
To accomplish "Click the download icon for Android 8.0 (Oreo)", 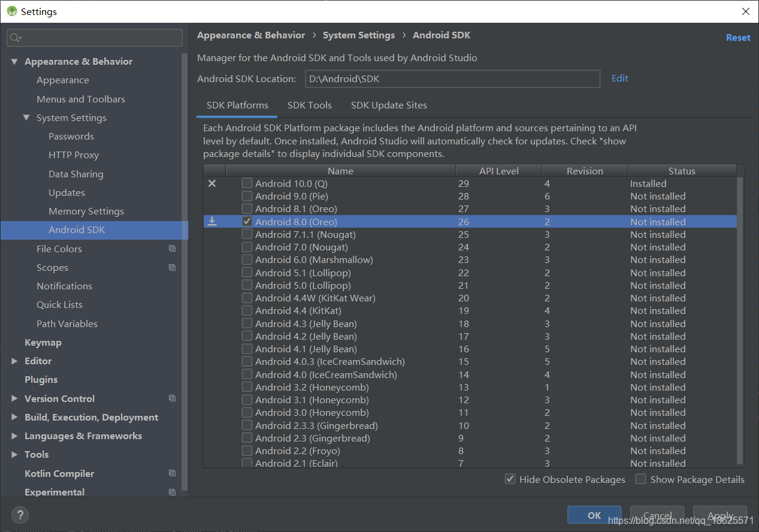I will click(212, 222).
